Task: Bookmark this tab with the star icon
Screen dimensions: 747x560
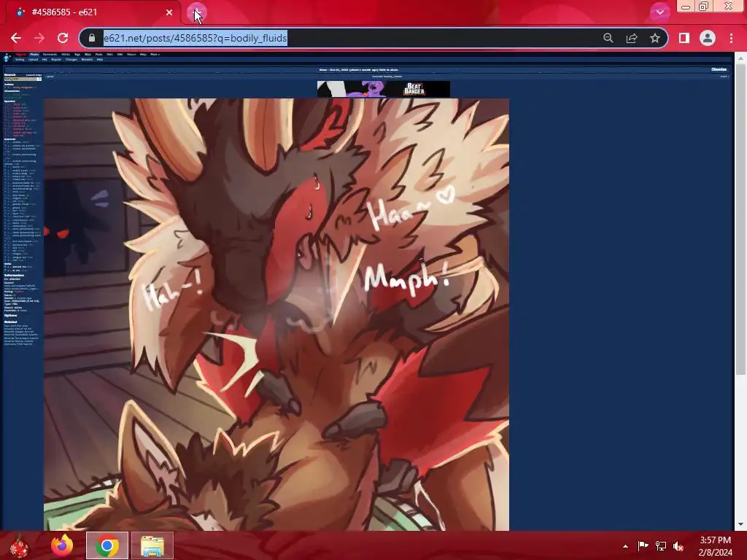Action: 655,38
